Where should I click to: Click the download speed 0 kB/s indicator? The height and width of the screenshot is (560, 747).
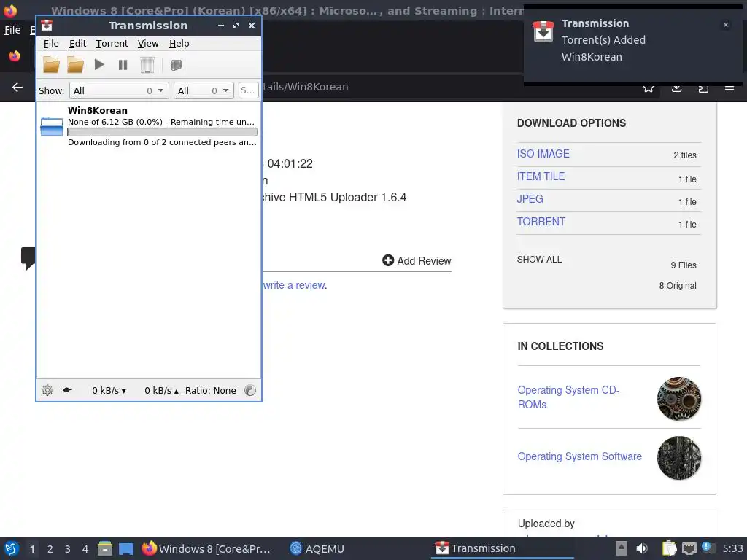point(109,391)
